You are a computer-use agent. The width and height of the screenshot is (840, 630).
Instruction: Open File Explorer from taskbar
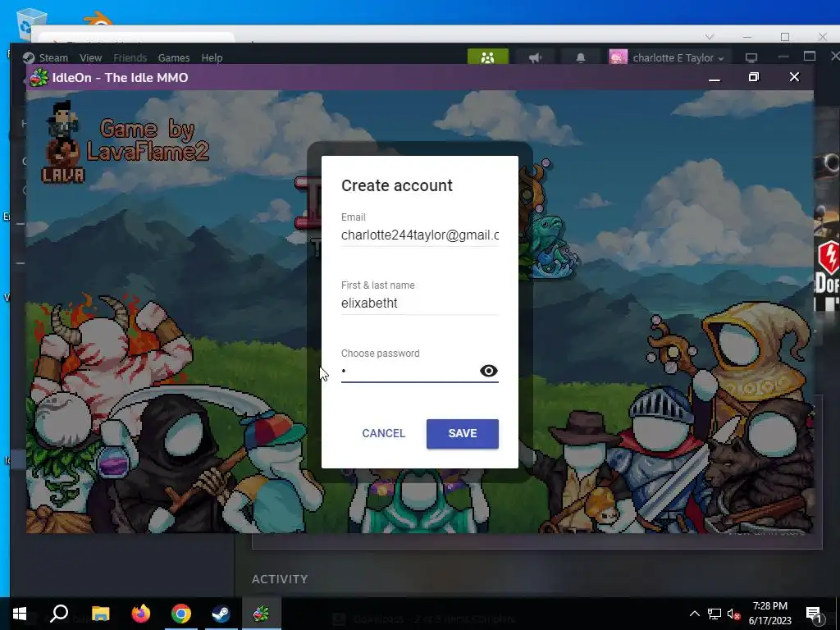(100, 614)
